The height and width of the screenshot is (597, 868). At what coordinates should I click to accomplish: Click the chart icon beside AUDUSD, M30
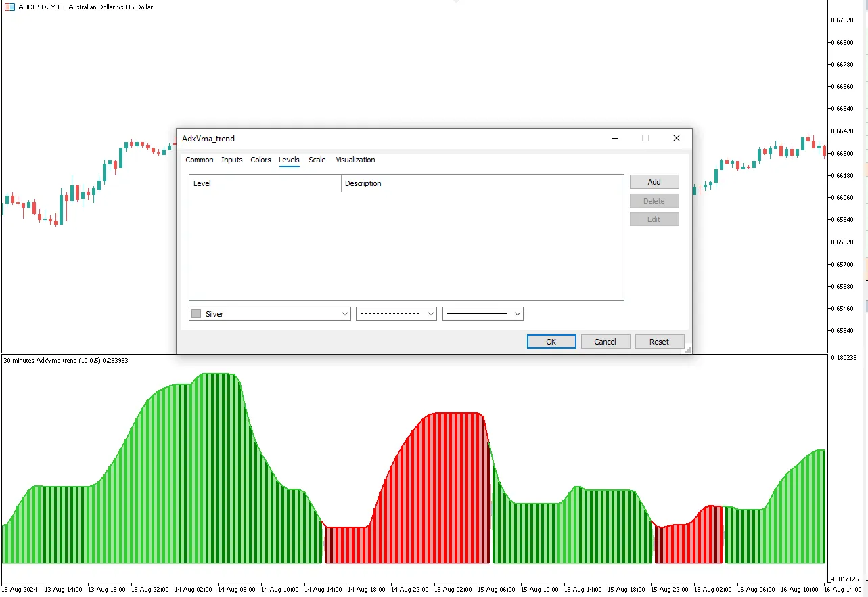click(9, 7)
